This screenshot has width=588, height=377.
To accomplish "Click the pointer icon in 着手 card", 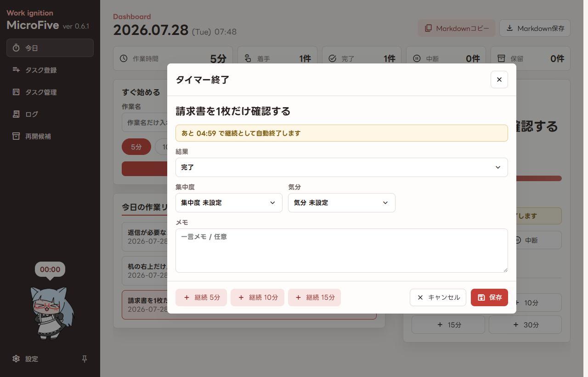I will point(248,58).
